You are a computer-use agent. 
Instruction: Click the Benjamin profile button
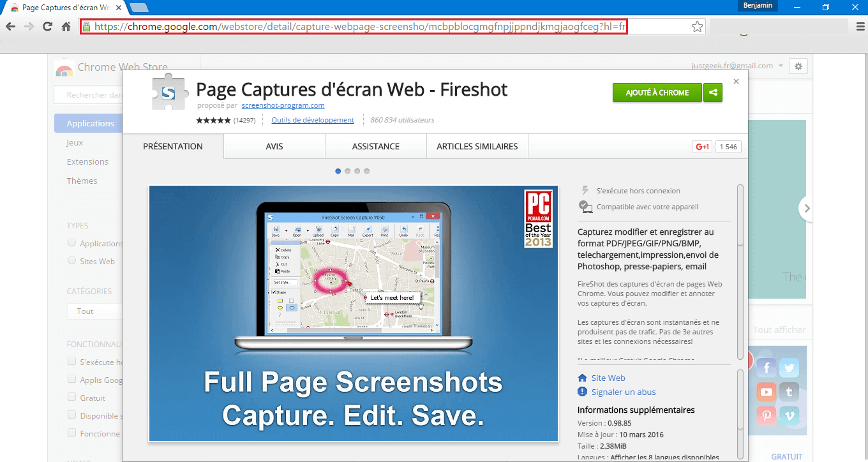pyautogui.click(x=758, y=5)
